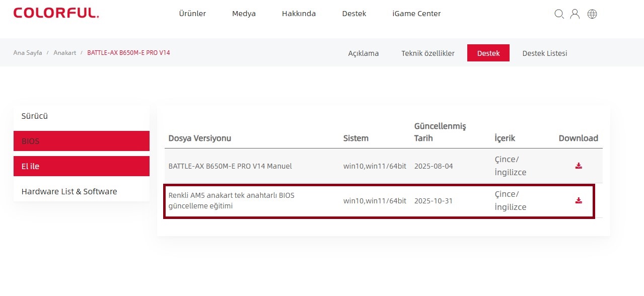Open the Hakkında menu
The width and height of the screenshot is (644, 296).
pyautogui.click(x=299, y=14)
